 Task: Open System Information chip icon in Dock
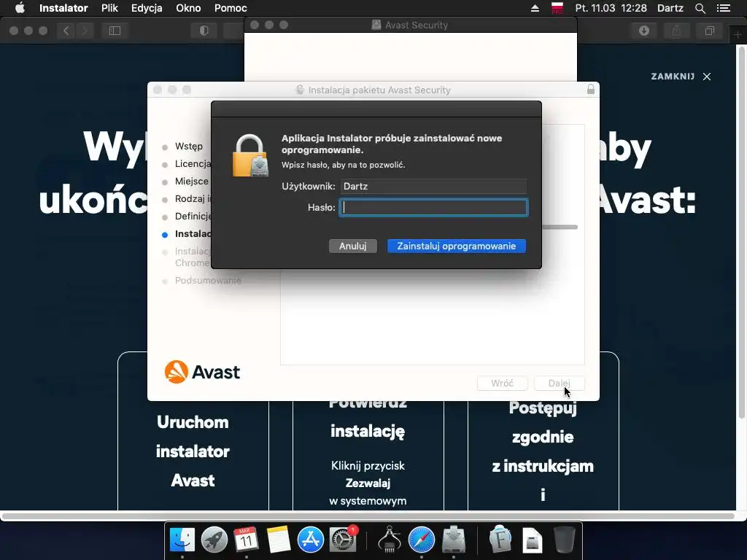(x=390, y=540)
